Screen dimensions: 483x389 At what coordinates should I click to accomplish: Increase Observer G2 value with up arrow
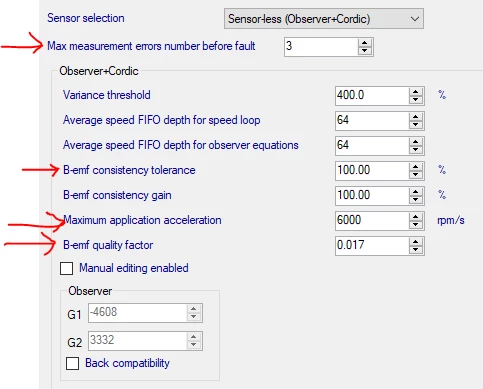point(194,337)
